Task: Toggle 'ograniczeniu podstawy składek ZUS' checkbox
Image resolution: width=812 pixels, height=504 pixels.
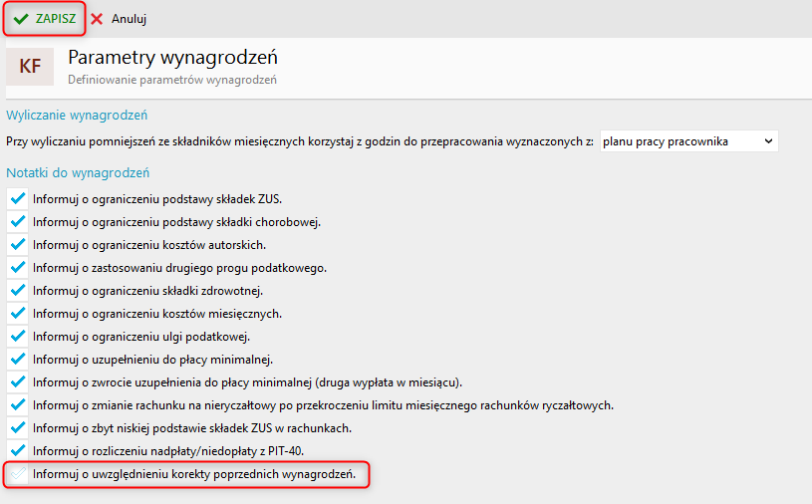Action: pyautogui.click(x=17, y=199)
